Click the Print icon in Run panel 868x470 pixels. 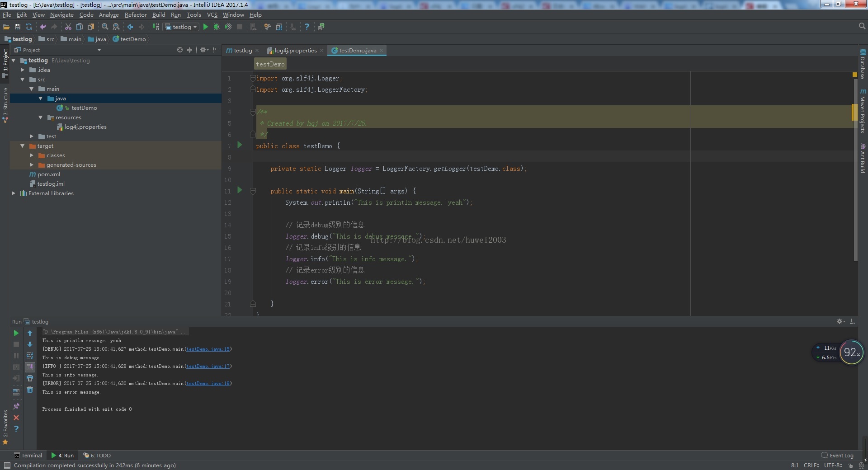point(30,378)
